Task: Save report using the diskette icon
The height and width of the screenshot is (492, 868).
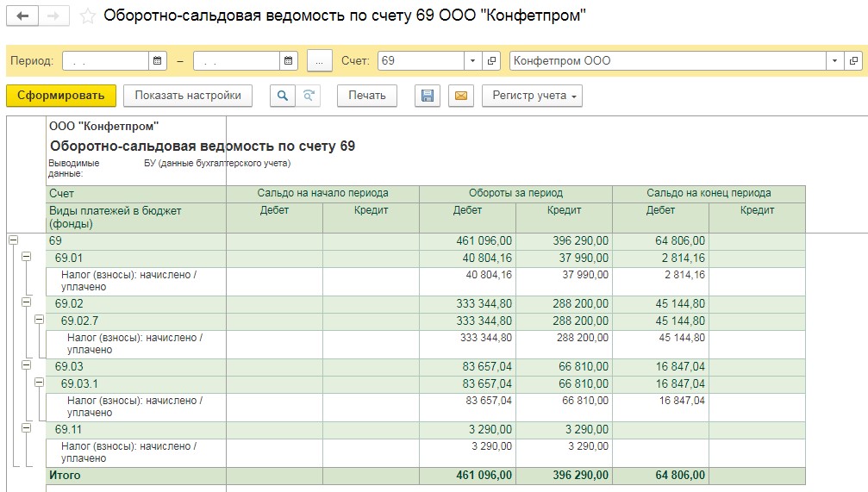Action: click(x=427, y=96)
